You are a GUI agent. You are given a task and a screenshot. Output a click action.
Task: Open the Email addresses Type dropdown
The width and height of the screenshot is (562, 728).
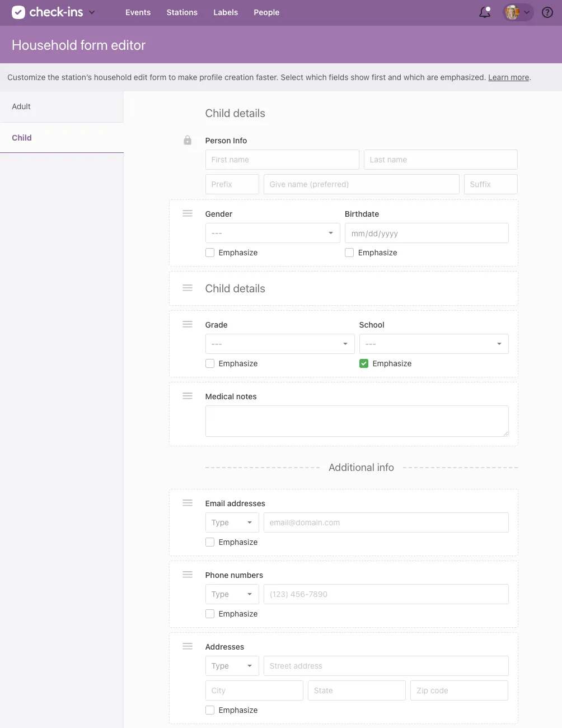(x=232, y=522)
